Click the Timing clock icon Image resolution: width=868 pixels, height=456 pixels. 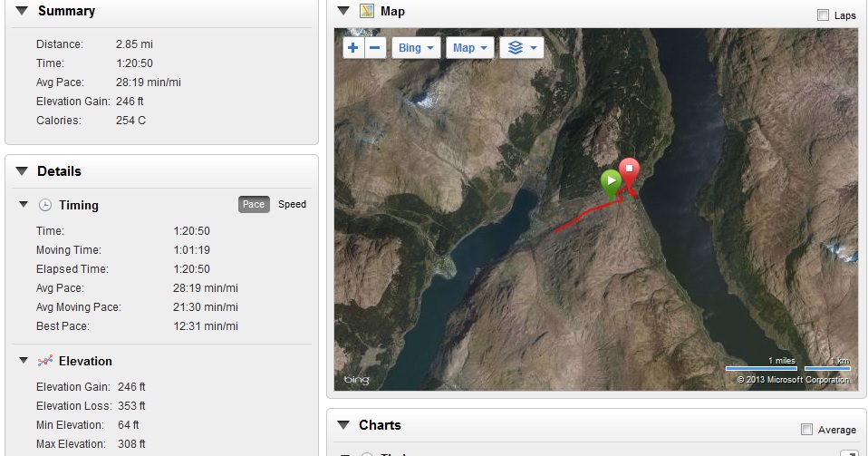pyautogui.click(x=45, y=206)
